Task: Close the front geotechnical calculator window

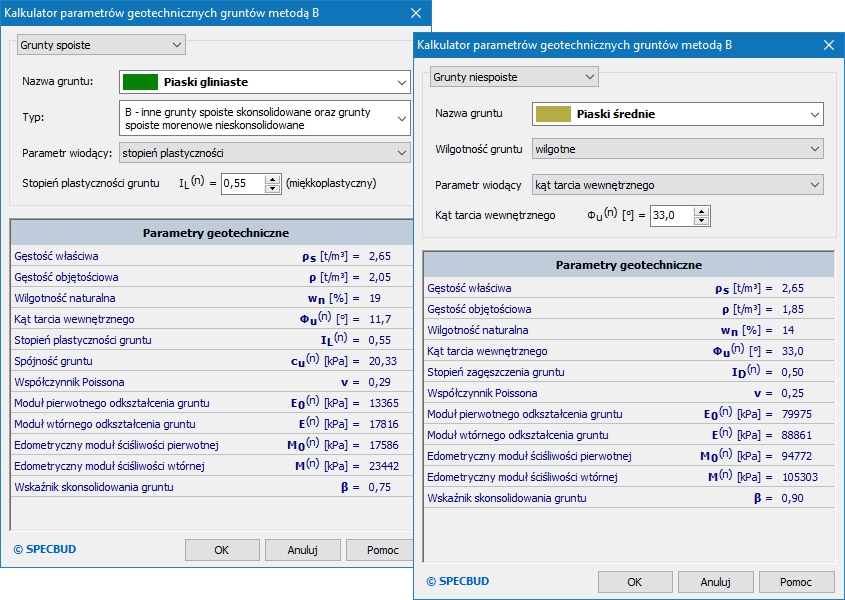Action: (828, 45)
